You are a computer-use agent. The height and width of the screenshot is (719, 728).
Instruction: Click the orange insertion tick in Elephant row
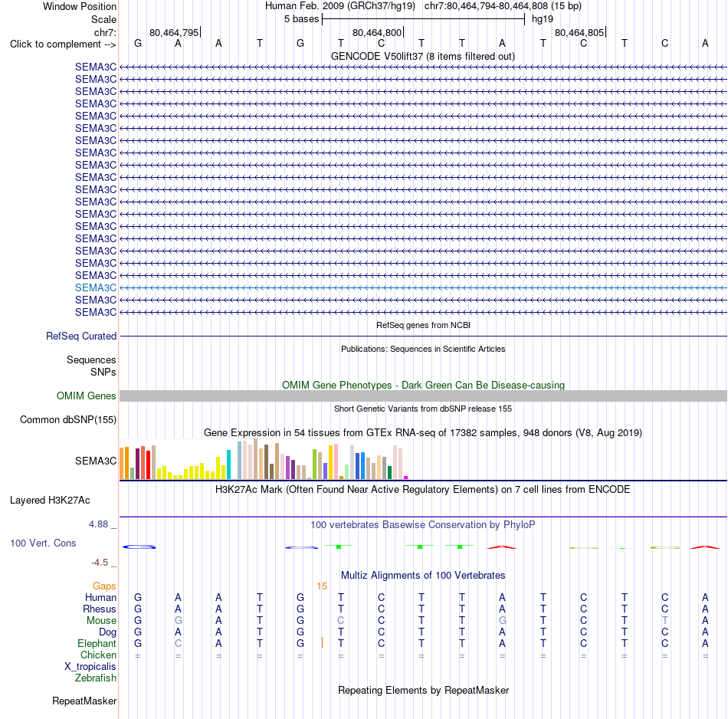coord(322,643)
